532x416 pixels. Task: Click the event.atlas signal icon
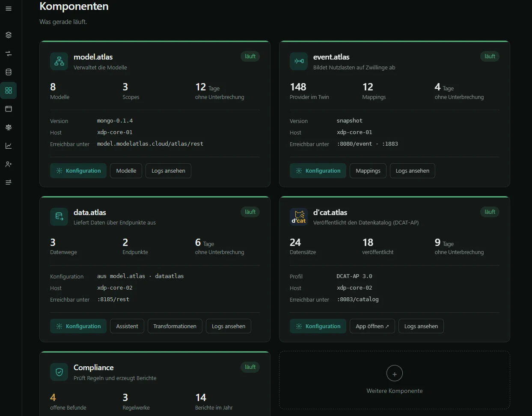click(x=299, y=61)
